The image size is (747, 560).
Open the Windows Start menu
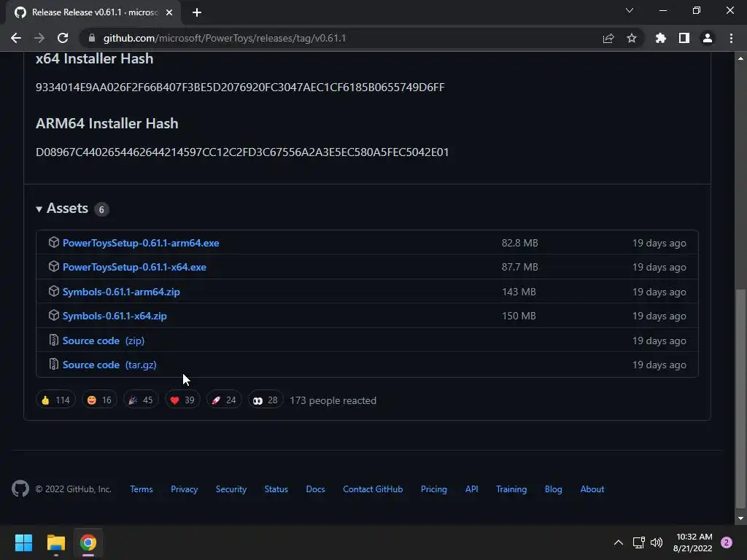click(x=23, y=542)
